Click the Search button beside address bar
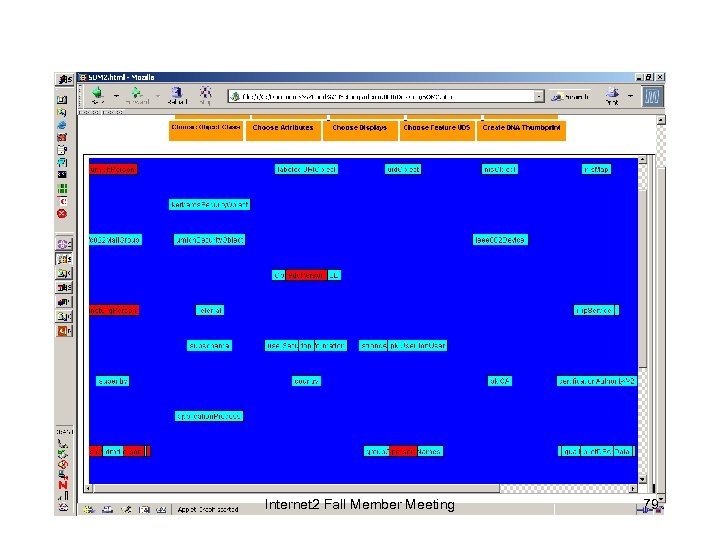720x540 pixels. (570, 96)
